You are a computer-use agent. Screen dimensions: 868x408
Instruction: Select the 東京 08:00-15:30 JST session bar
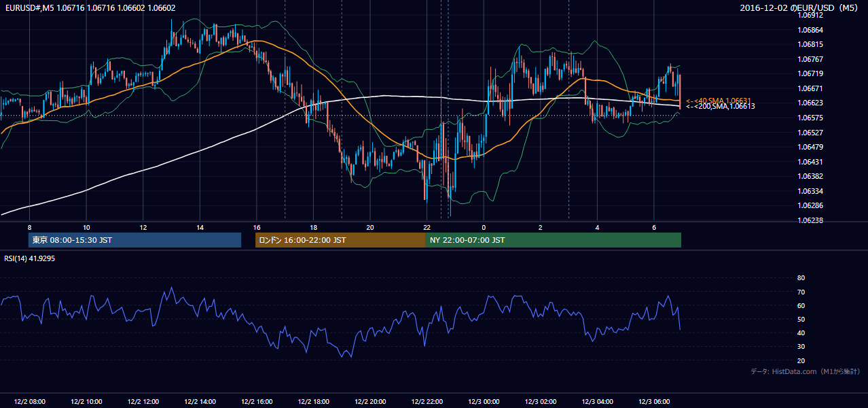[x=135, y=240]
